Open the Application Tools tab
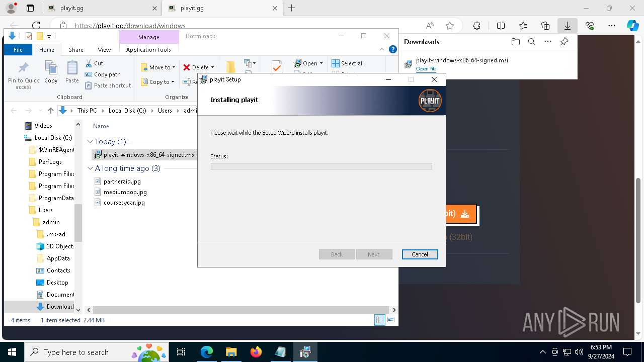Viewport: 644px width, 362px height. pos(148,50)
